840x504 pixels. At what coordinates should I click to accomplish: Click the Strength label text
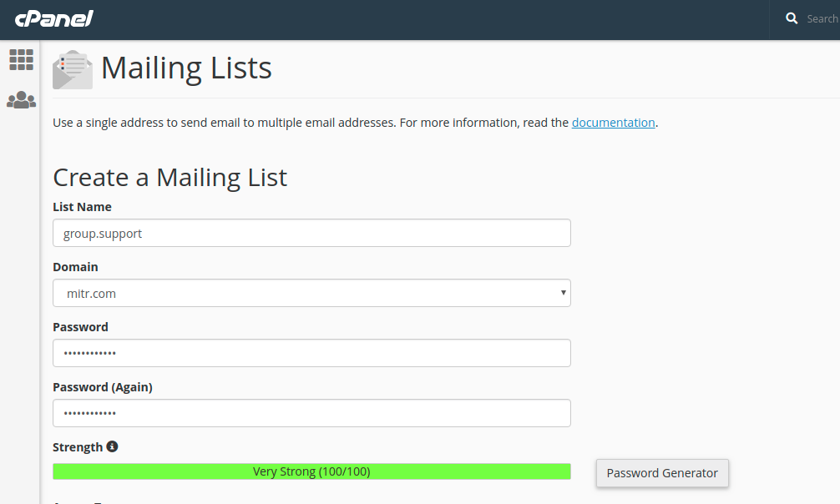[78, 447]
